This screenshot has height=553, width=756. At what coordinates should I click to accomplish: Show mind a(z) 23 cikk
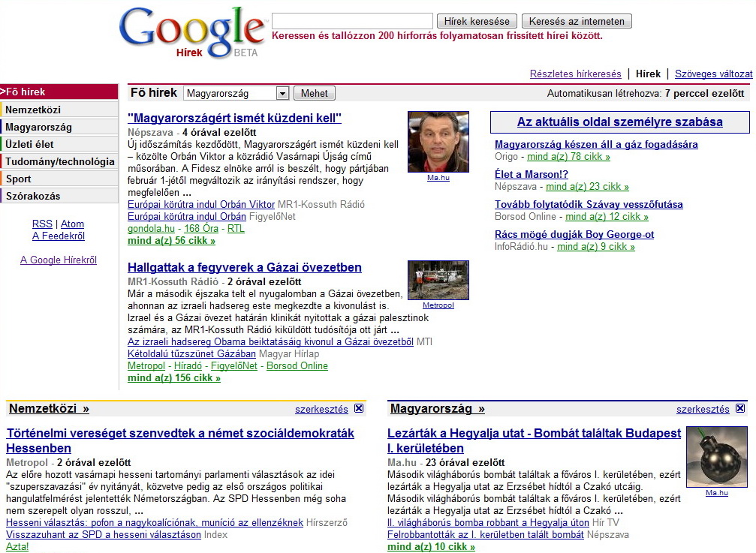(587, 186)
